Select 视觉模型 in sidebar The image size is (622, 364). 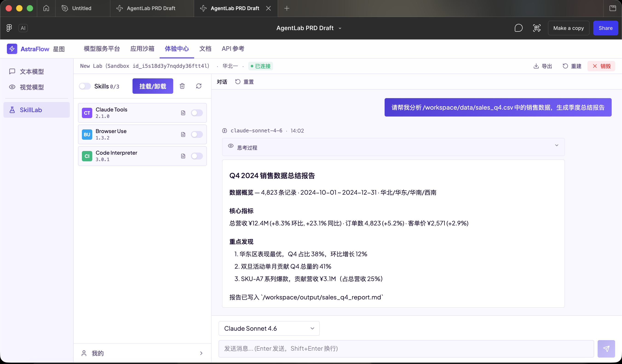coord(37,87)
